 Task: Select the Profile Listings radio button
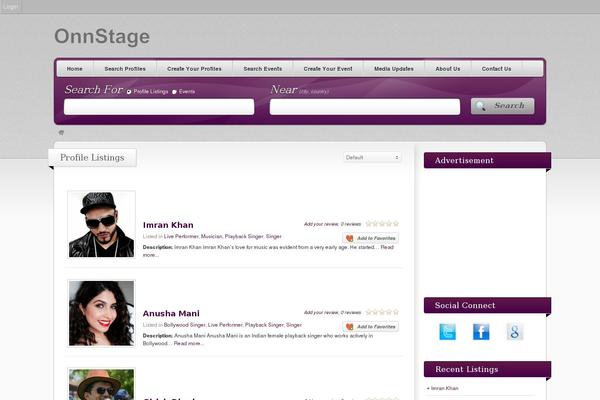(129, 92)
